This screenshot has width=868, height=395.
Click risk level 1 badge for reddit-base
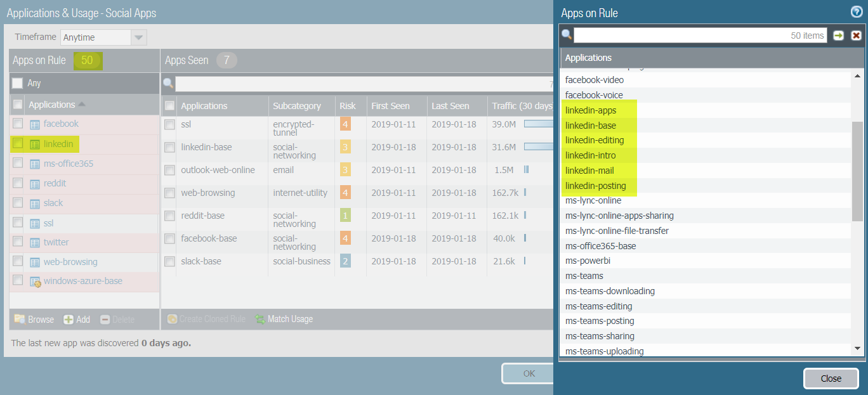coord(345,216)
